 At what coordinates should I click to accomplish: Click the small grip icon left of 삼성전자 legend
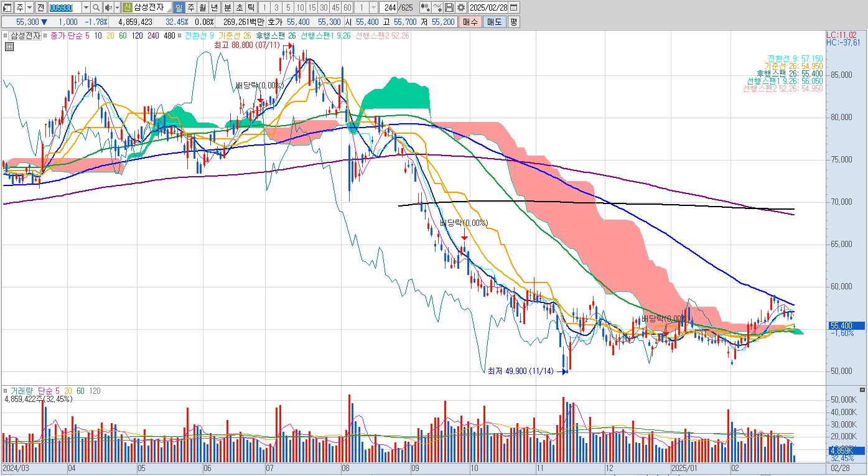5,36
